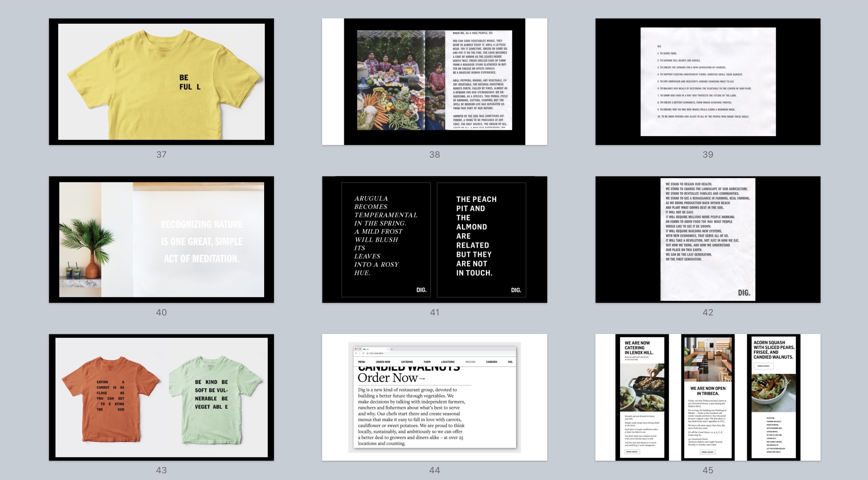The width and height of the screenshot is (868, 480).
Task: Select slide 45 with three mobile screen mockups
Action: click(708, 397)
